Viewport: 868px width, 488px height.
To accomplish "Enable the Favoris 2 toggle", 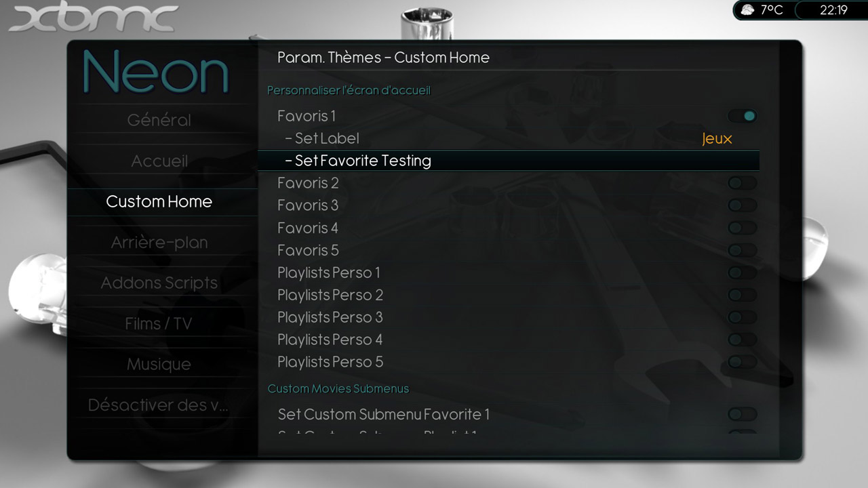I will [742, 183].
